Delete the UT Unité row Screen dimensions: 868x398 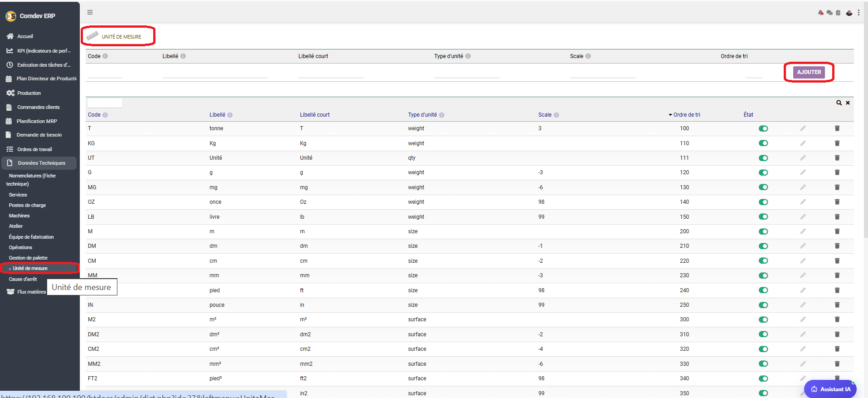point(837,158)
